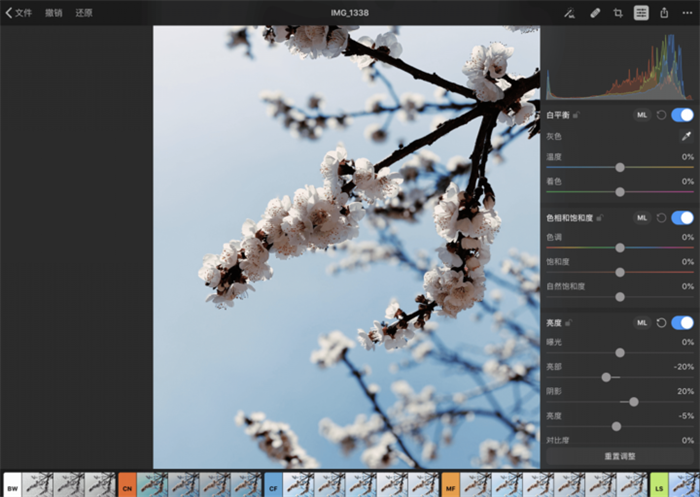This screenshot has height=497, width=700.
Task: Turn off the 色相和饱和度 switch
Action: click(x=682, y=218)
